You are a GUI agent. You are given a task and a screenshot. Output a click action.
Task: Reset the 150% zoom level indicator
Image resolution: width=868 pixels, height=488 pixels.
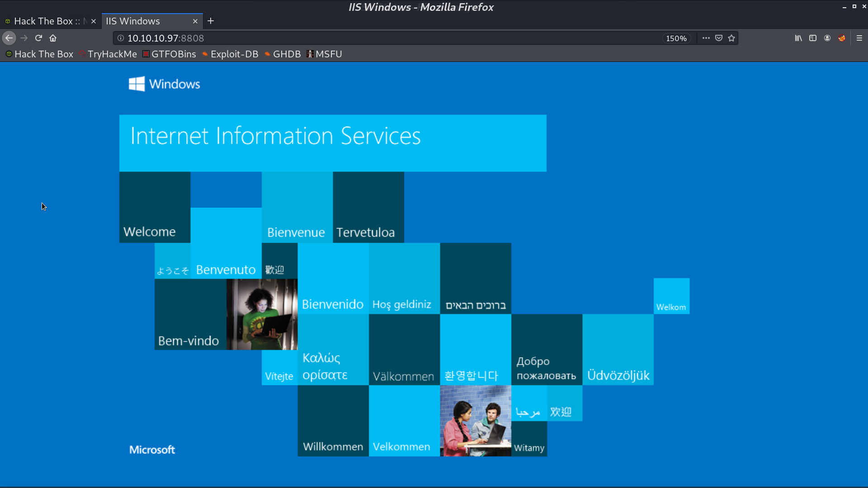(x=676, y=38)
